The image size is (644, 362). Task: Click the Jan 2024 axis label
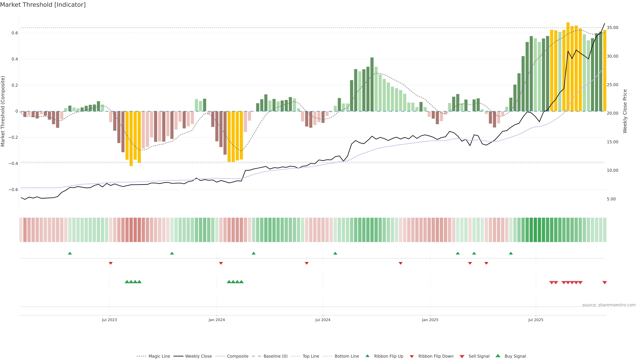pyautogui.click(x=217, y=320)
